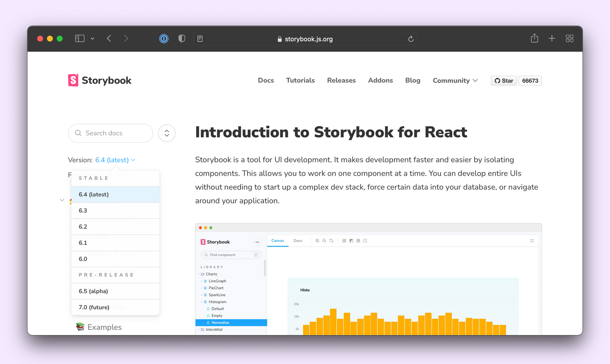Click the 1Password extension icon
The image size is (610, 364).
coord(164,39)
